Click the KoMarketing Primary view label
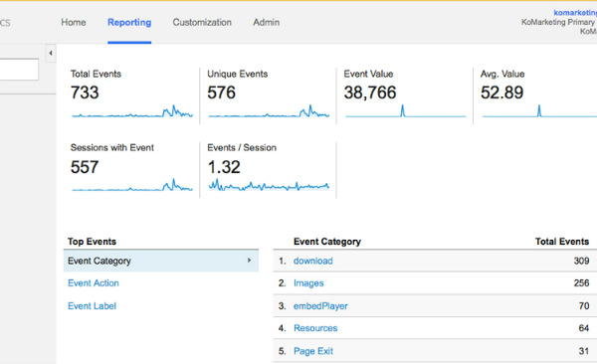Screen dimensions: 597x364 [x=559, y=22]
